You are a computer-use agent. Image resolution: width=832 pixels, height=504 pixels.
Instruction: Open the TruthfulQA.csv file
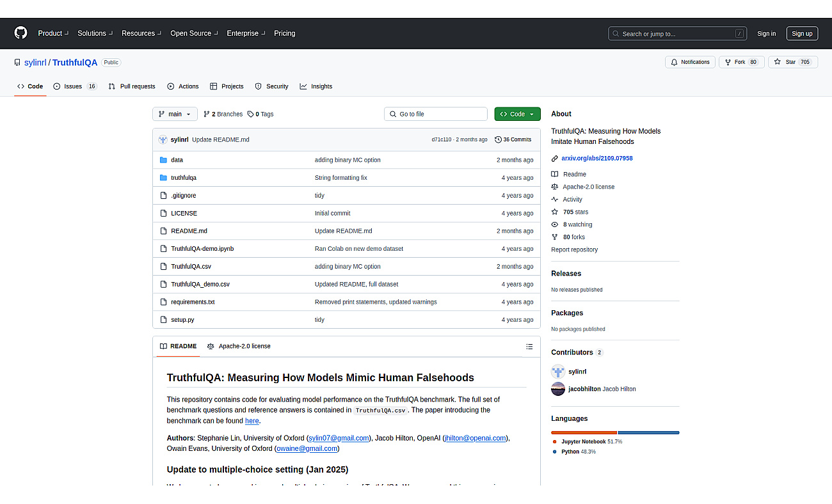191,267
